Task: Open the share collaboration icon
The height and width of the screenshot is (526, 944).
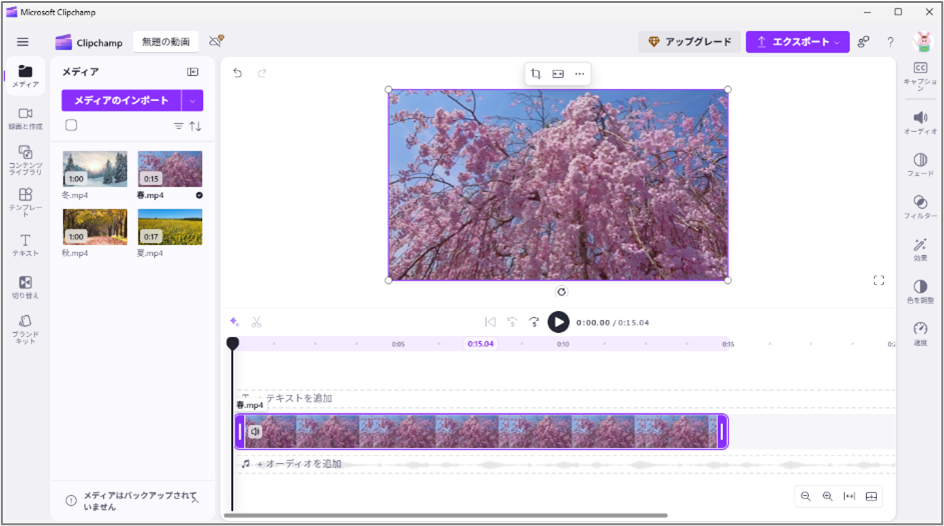Action: pos(863,42)
